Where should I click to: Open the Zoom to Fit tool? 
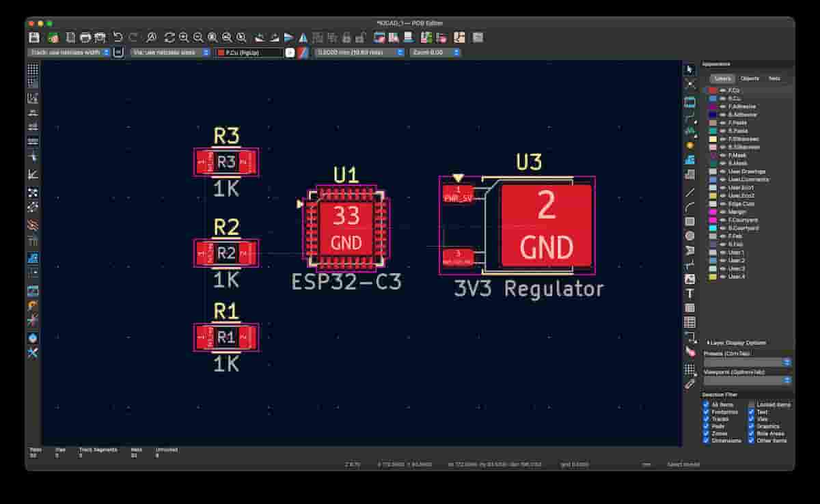(x=213, y=38)
